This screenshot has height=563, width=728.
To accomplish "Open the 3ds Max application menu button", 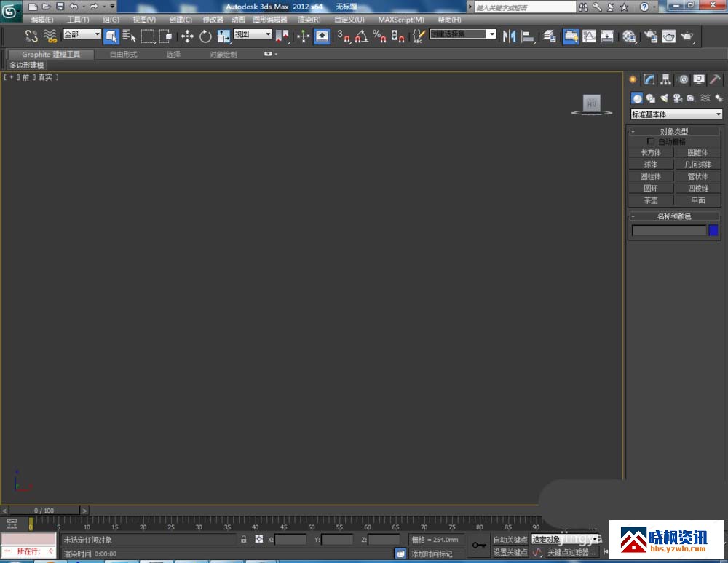I will (9, 11).
